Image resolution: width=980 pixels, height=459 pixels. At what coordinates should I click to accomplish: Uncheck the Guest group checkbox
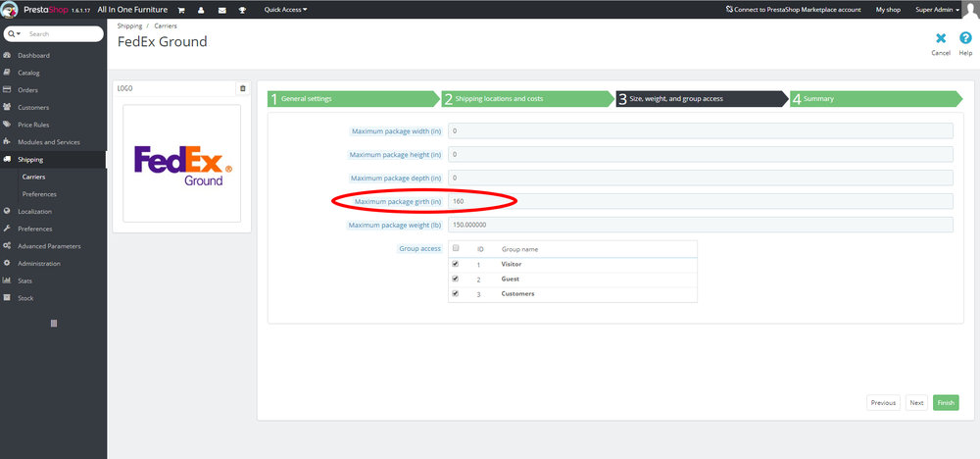pos(456,279)
